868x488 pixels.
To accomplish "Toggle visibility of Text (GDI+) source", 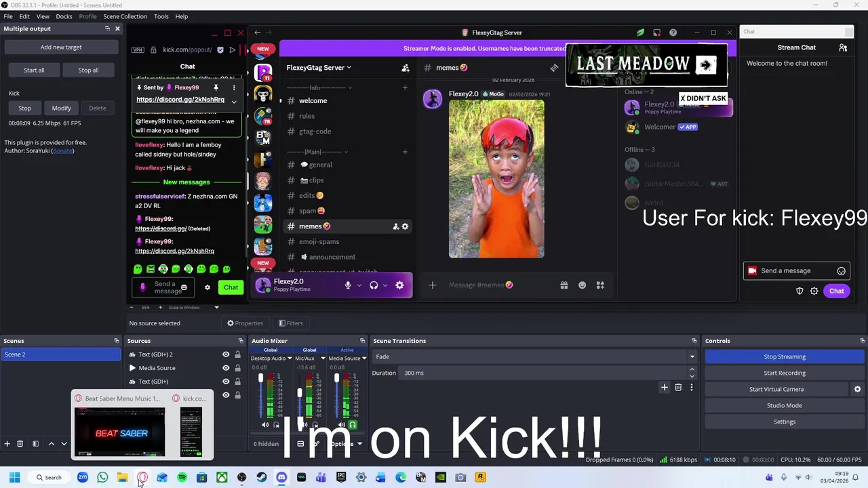I will tap(226, 382).
